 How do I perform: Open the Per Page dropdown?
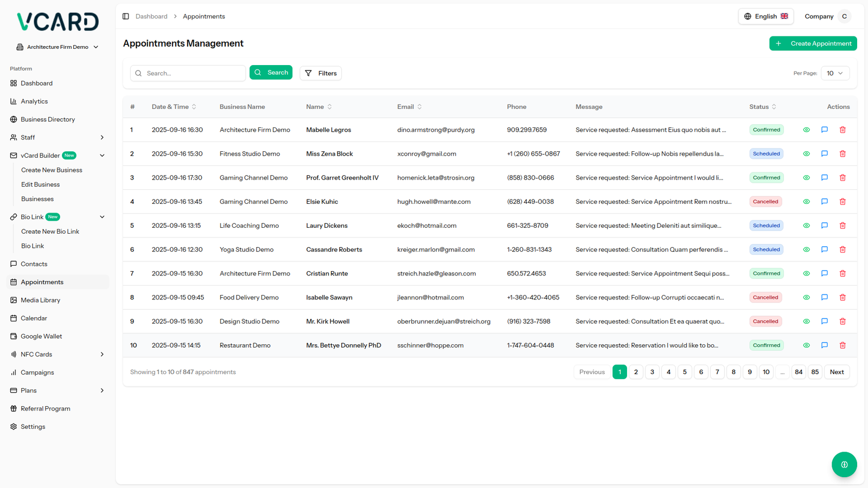pyautogui.click(x=834, y=73)
